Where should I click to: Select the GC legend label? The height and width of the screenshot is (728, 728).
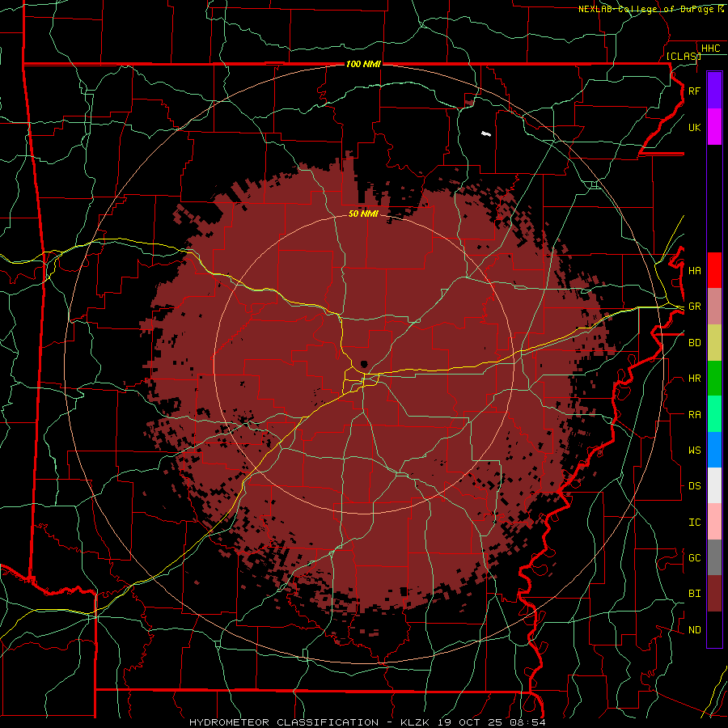pyautogui.click(x=694, y=558)
